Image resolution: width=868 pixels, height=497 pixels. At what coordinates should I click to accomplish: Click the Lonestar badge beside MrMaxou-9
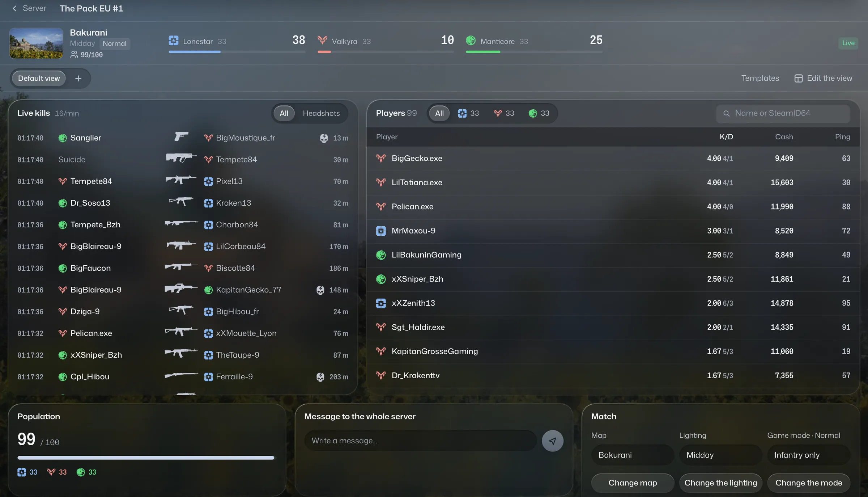381,231
